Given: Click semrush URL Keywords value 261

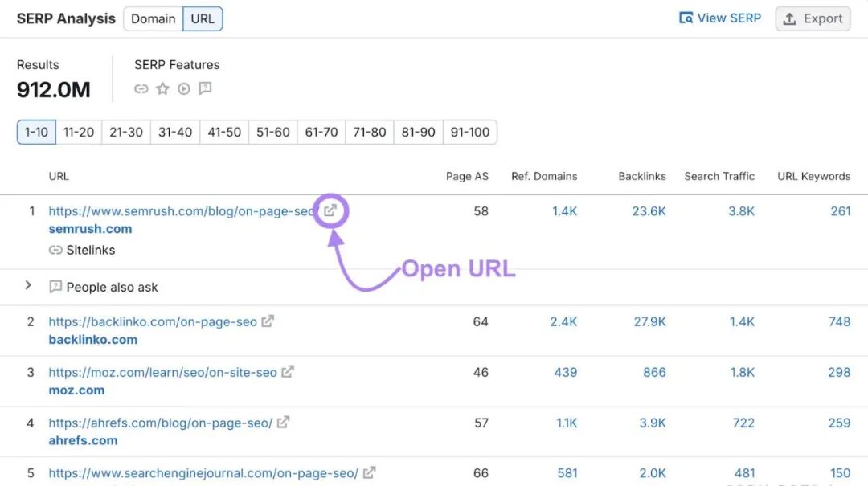Looking at the screenshot, I should [x=841, y=211].
